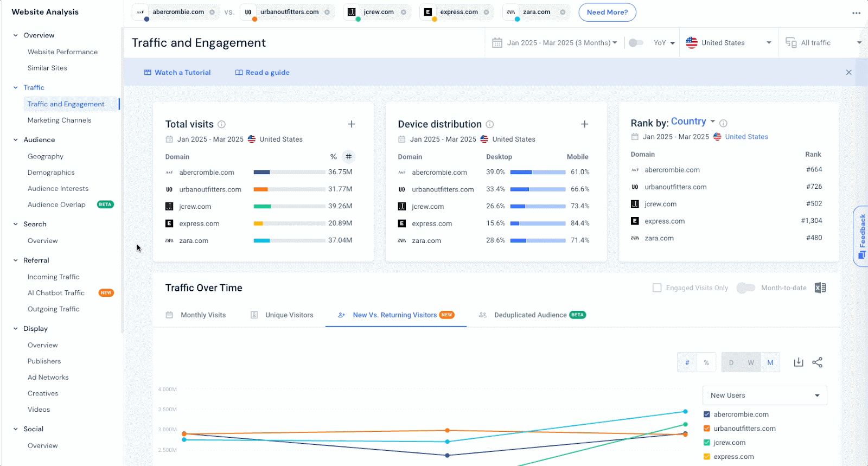Select daily (D) granularity
The height and width of the screenshot is (466, 868).
click(731, 362)
